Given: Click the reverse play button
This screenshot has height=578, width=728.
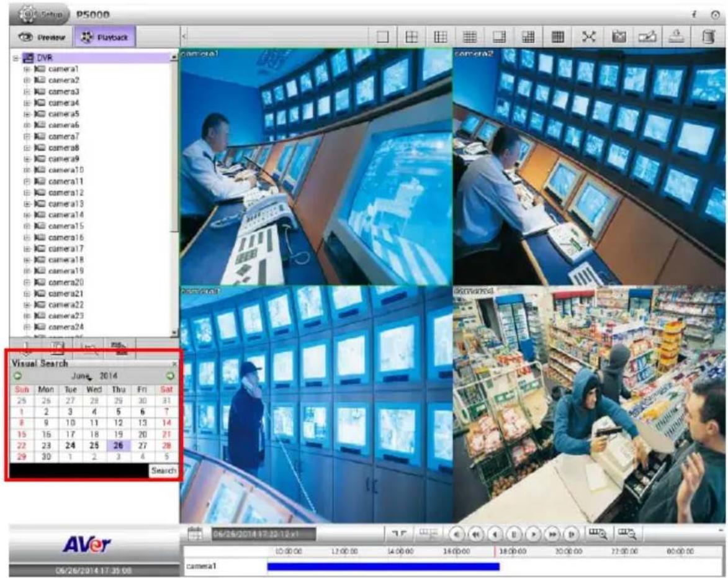Looking at the screenshot, I should tap(495, 535).
